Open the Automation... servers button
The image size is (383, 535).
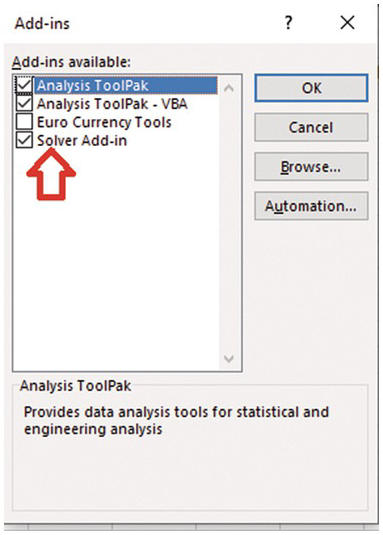(x=311, y=206)
